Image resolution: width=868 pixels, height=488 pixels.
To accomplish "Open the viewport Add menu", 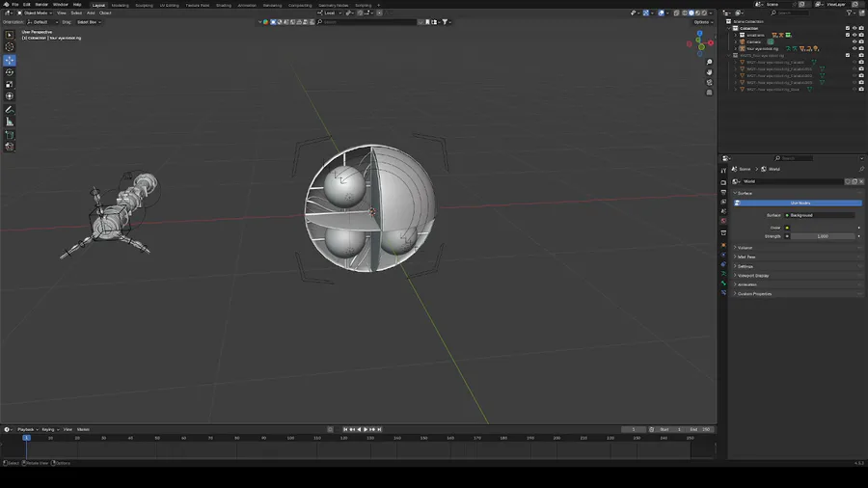I will [91, 13].
